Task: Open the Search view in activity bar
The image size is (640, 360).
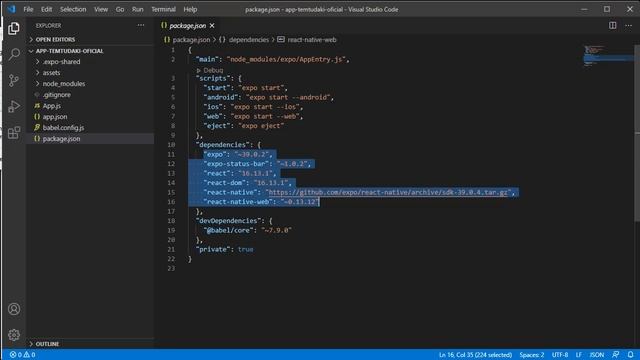Action: 13,54
